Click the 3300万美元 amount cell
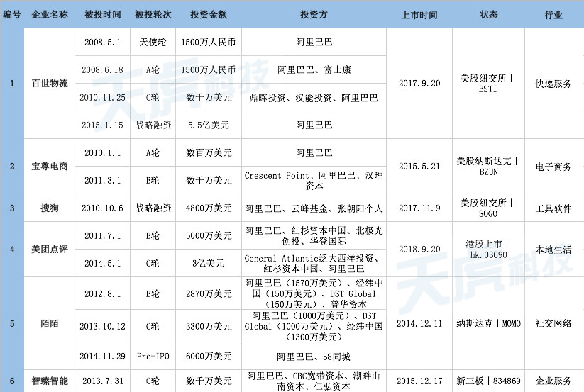The width and height of the screenshot is (584, 392). coord(209,326)
